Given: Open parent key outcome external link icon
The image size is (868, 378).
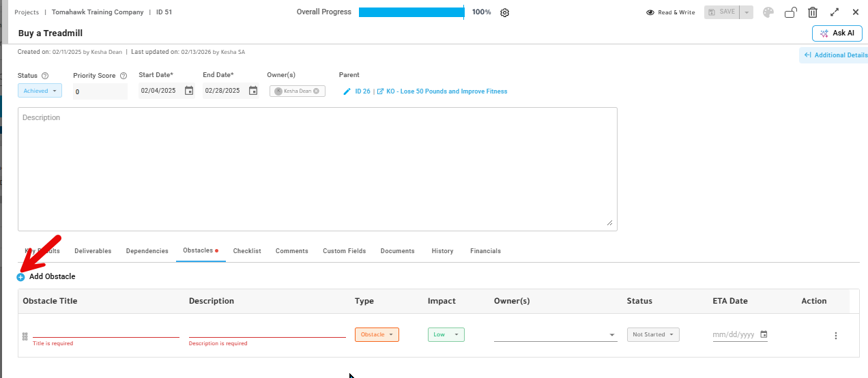Looking at the screenshot, I should (x=381, y=91).
